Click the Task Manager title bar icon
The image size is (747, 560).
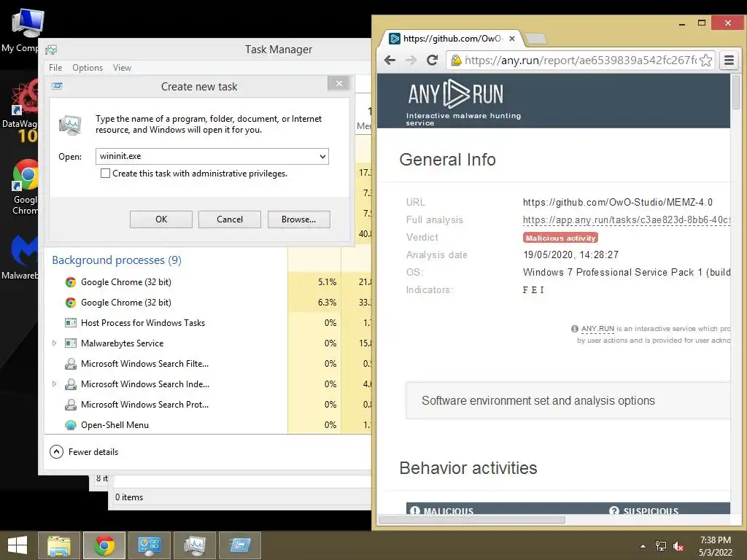tap(51, 50)
